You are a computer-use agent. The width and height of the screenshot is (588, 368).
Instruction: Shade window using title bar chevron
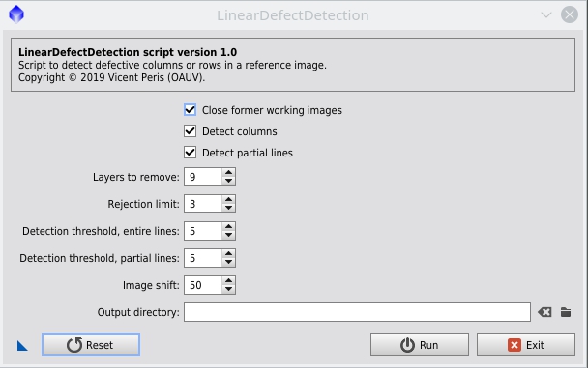[546, 15]
